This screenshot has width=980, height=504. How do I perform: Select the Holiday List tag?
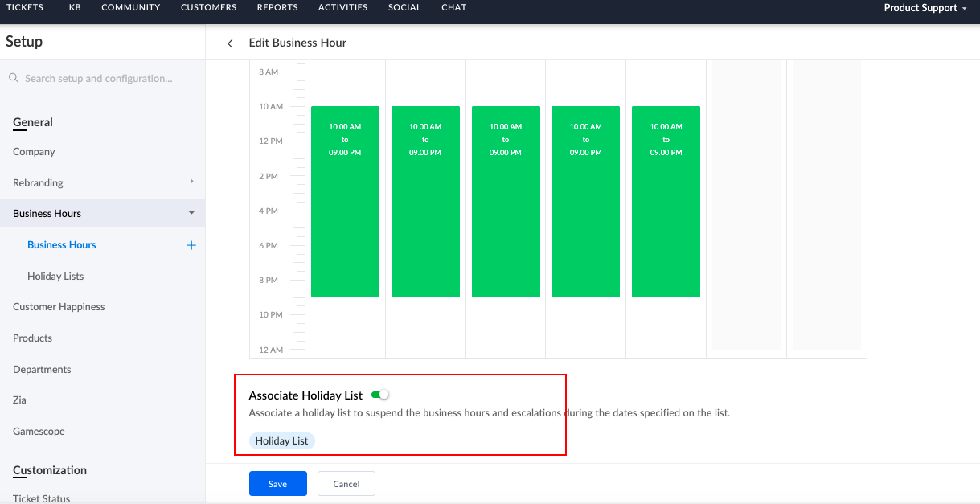click(x=281, y=440)
